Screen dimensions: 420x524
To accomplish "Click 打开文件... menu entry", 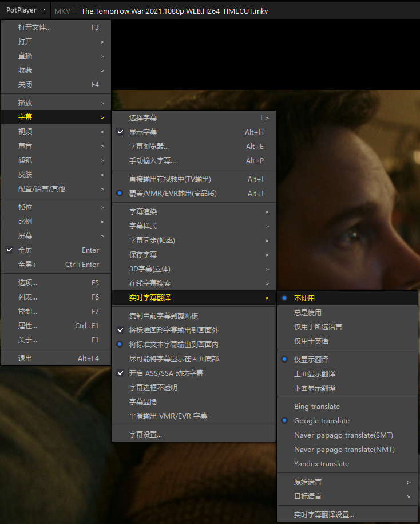I will tap(34, 27).
